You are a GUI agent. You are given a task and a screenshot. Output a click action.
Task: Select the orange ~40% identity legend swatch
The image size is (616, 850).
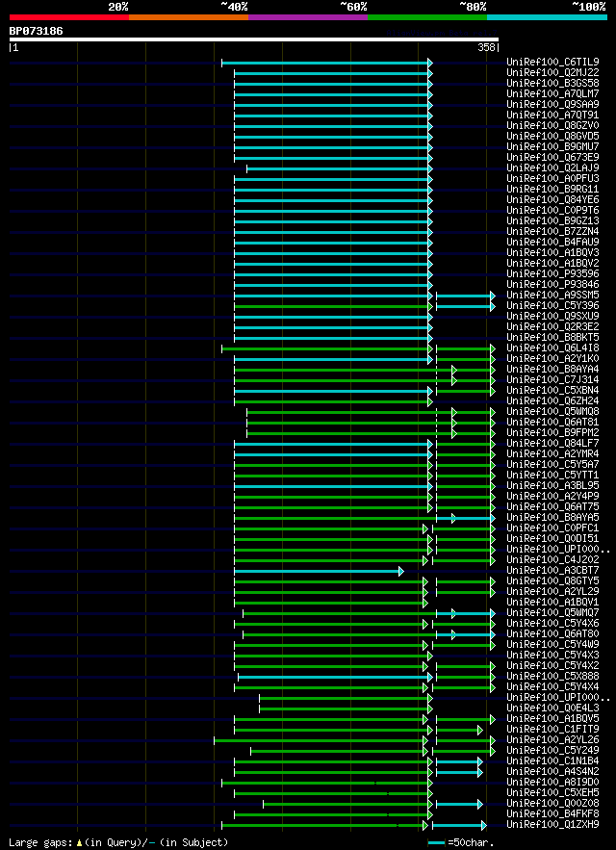[189, 17]
